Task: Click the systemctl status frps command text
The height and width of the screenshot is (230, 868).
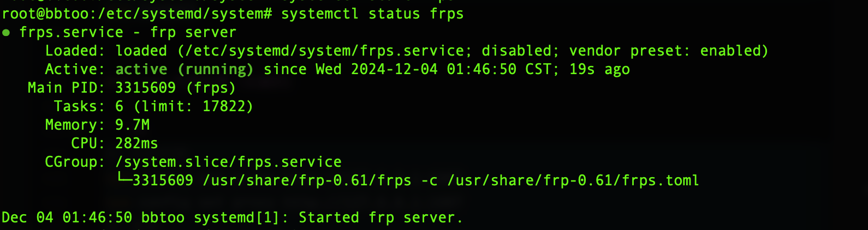Action: (x=372, y=14)
